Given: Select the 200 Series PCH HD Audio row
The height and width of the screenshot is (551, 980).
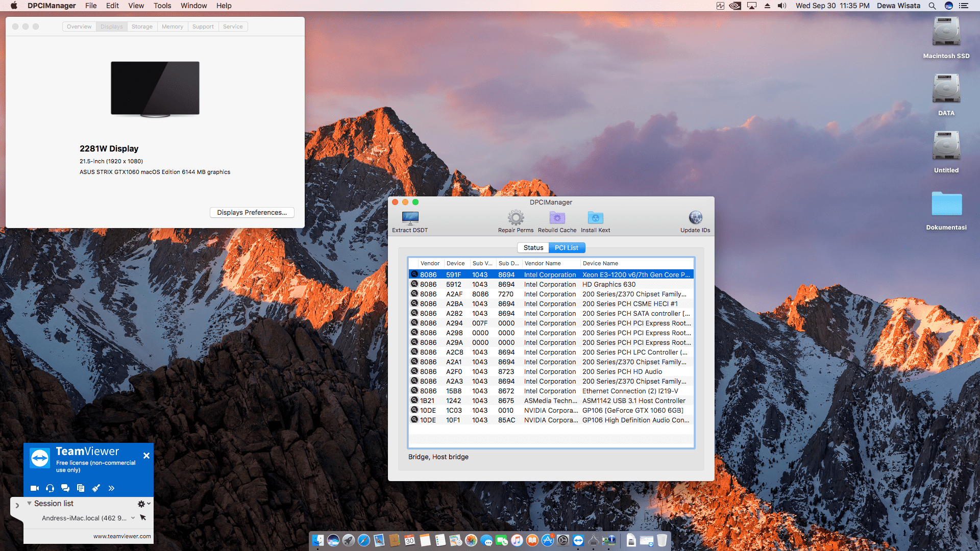Looking at the screenshot, I should [x=551, y=371].
